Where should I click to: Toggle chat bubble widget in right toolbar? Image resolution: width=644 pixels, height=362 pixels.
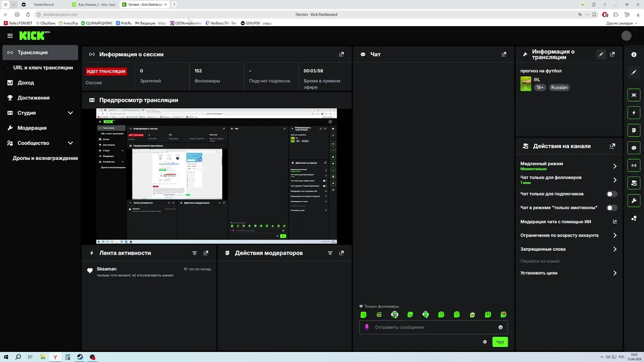coord(634,148)
